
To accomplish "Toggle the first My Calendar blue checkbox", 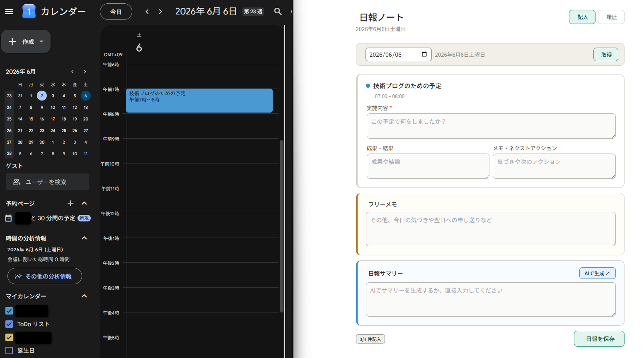I will click(9, 311).
